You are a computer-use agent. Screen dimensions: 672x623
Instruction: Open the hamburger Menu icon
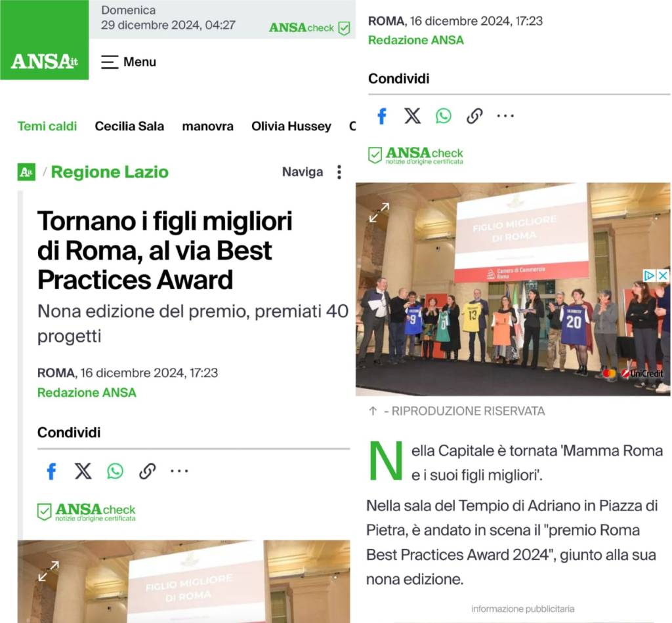[x=110, y=62]
